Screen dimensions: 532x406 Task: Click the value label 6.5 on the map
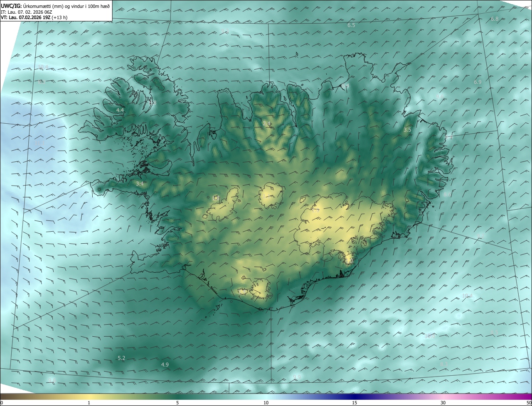pyautogui.click(x=351, y=25)
